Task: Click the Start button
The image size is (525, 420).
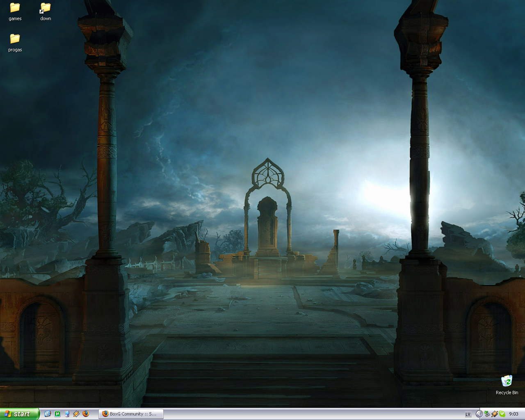Action: [20, 414]
